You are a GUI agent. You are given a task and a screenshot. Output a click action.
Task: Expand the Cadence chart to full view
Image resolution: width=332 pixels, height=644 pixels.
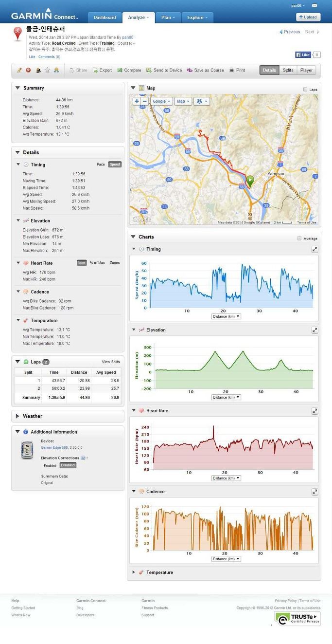315,492
